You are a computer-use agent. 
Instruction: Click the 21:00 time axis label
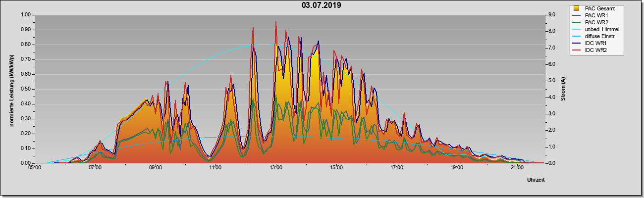pos(516,168)
